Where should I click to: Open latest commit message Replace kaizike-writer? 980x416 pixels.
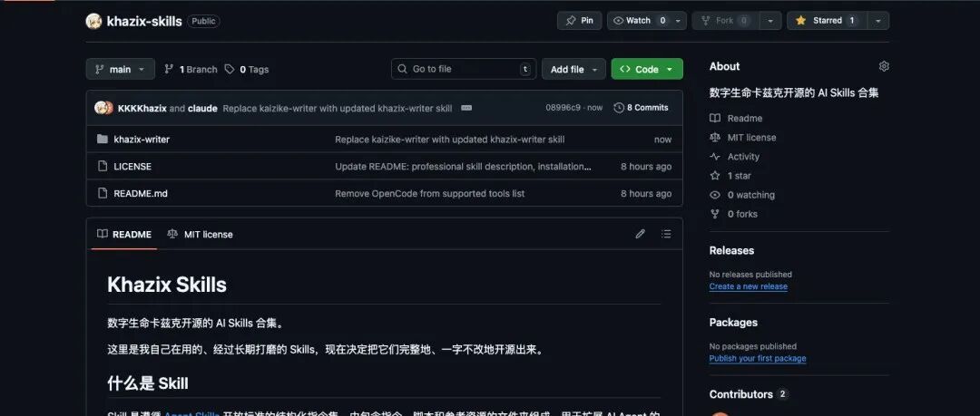point(338,108)
